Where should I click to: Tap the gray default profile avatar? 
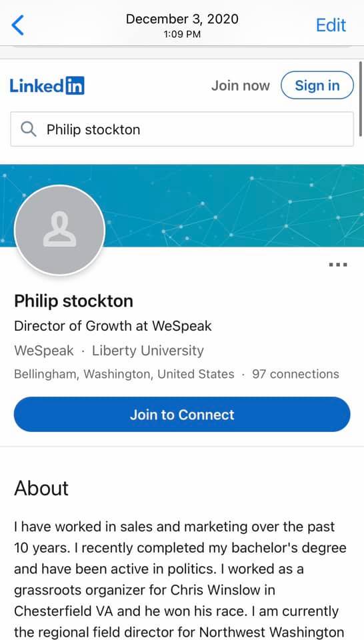click(59, 230)
